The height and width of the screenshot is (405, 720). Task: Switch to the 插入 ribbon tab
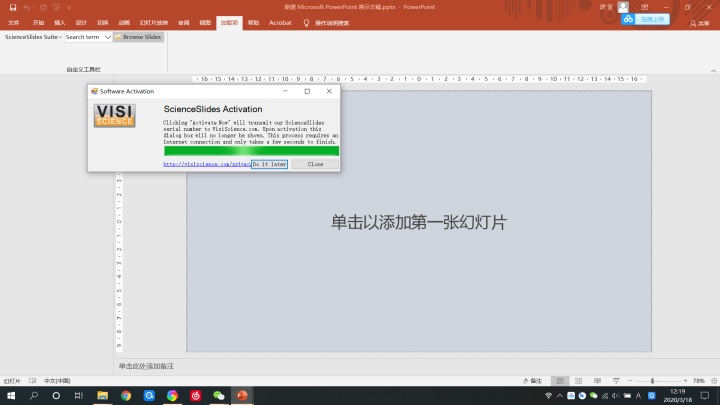[x=60, y=22]
